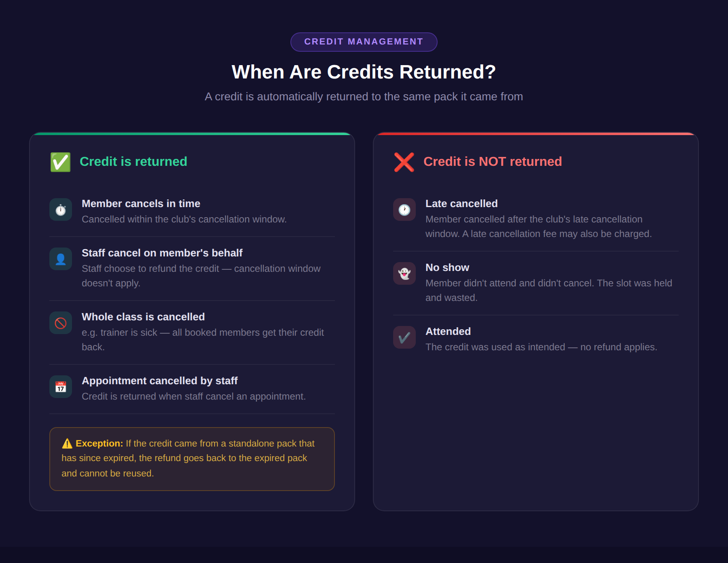This screenshot has width=728, height=563.
Task: Click the green checkbox emoji icon
Action: point(60,162)
